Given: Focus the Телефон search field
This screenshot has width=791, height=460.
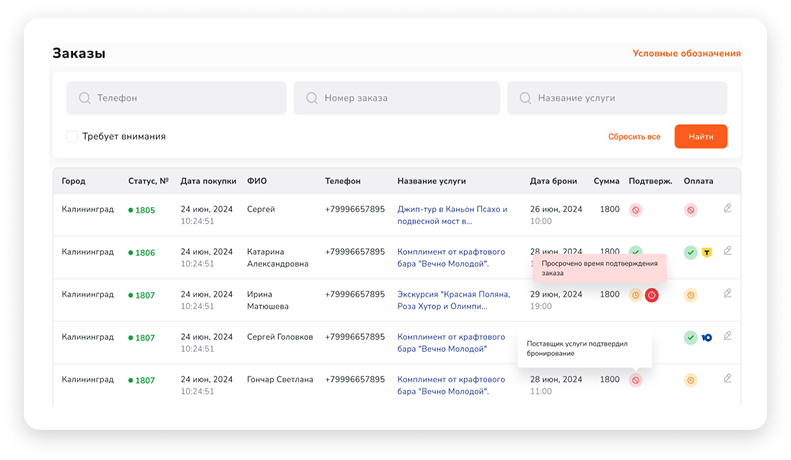Looking at the screenshot, I should 177,98.
